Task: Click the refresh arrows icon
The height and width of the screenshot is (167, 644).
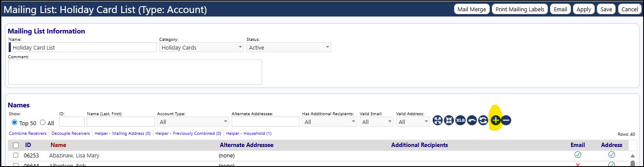Action: [x=483, y=120]
